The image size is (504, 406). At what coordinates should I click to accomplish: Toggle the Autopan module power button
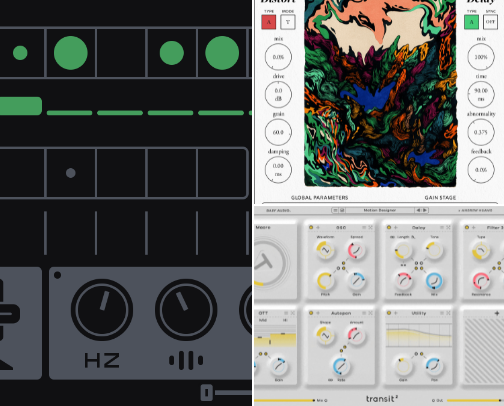(311, 313)
